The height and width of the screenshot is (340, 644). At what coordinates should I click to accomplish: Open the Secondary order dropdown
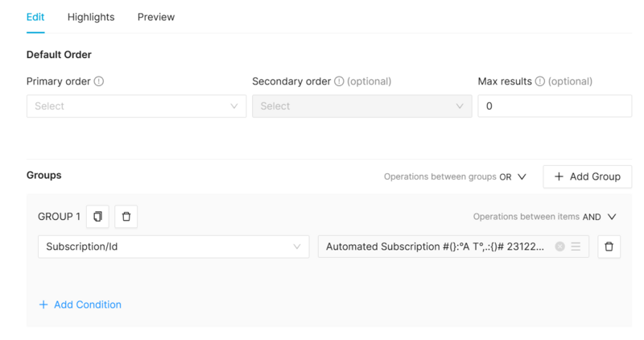[x=361, y=106]
